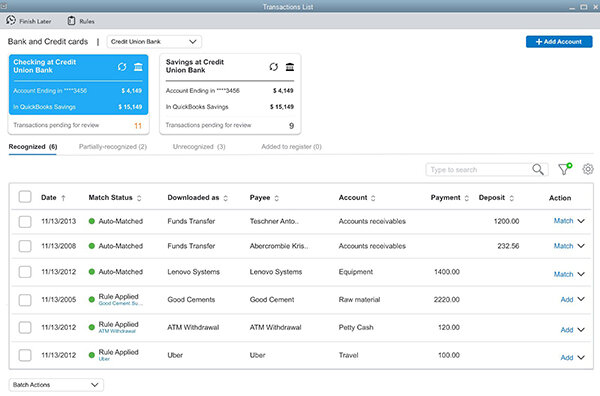600x396 pixels.
Task: Refresh the Savings at Credit Union Bank account
Action: point(273,67)
